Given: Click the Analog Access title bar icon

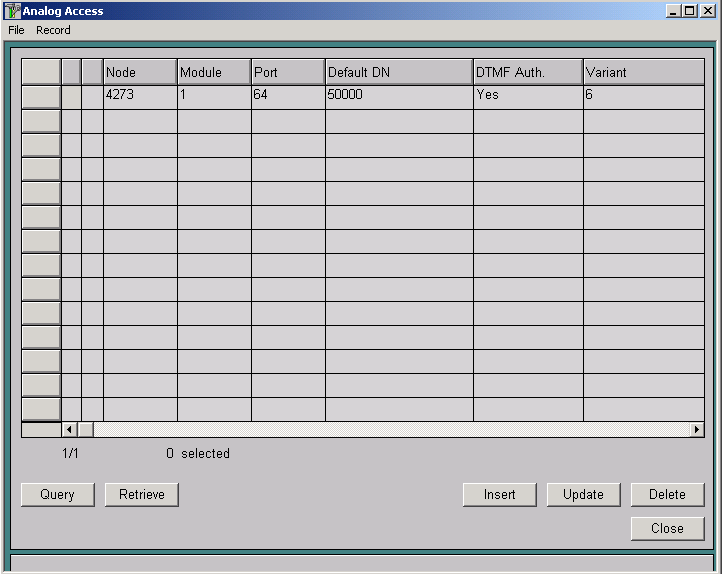Looking at the screenshot, I should 13,11.
